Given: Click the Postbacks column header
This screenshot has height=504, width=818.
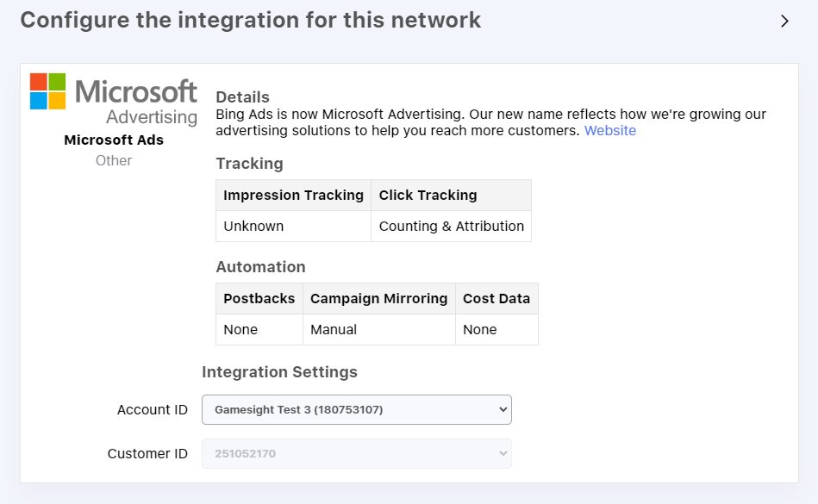Looking at the screenshot, I should tap(259, 299).
